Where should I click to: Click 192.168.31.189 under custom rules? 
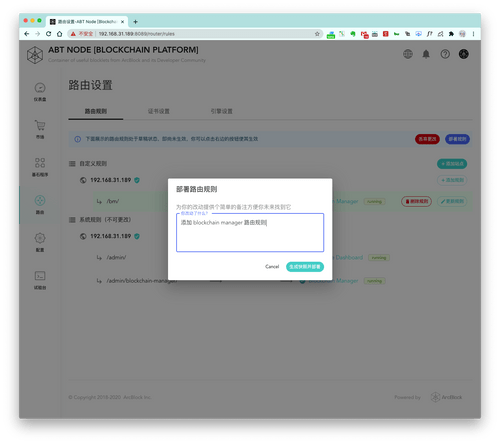point(110,180)
